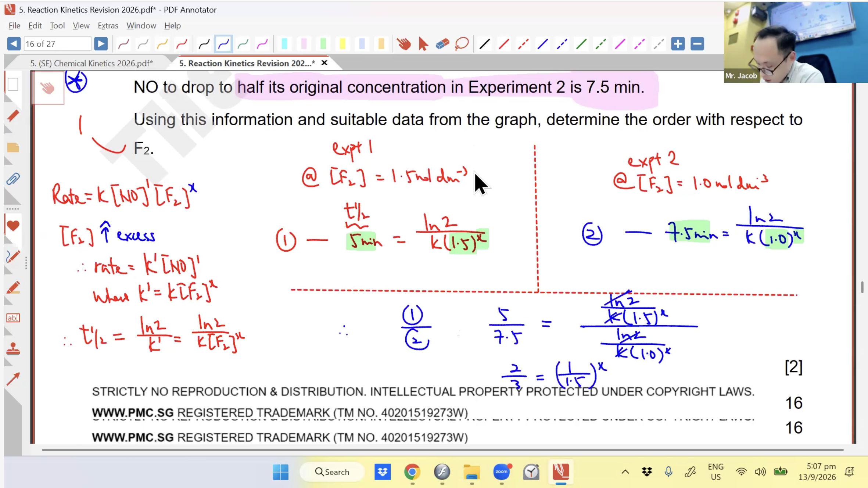868x488 pixels.
Task: Select the dashed green line tool
Action: click(601, 44)
